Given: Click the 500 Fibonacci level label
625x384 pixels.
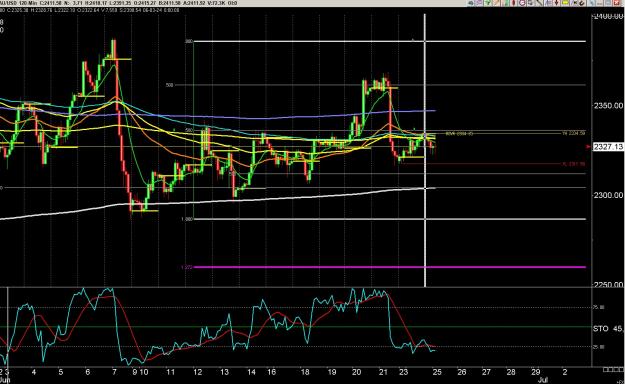Looking at the screenshot, I should (x=169, y=85).
